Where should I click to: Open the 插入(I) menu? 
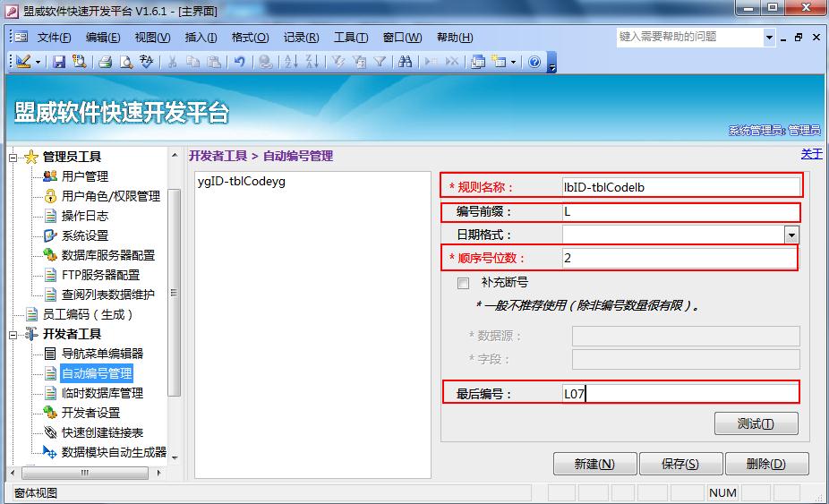coord(201,37)
